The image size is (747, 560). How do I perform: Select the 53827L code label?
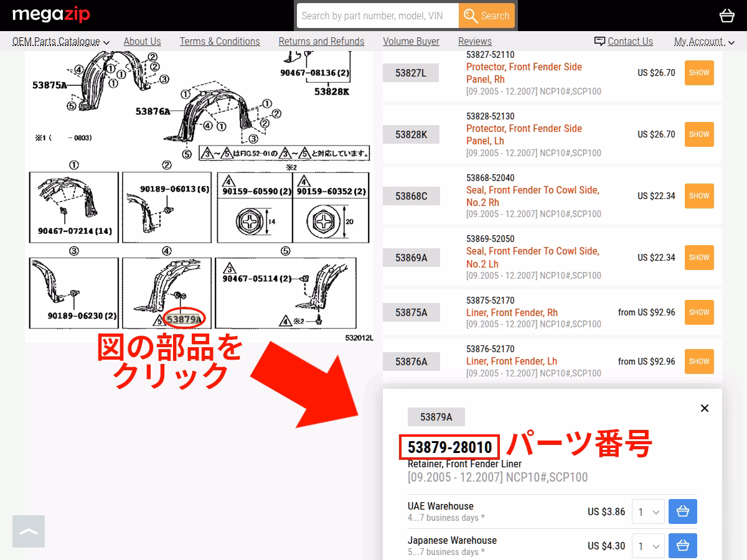[x=411, y=73]
